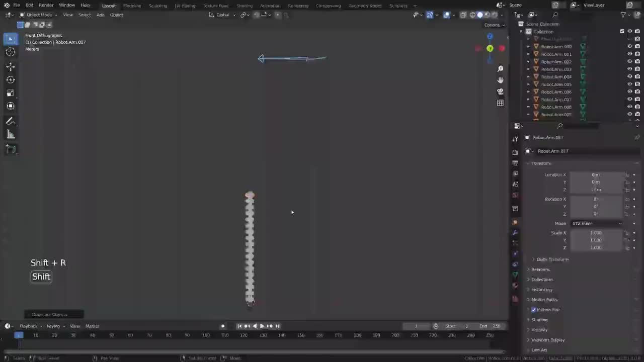Screen dimensions: 644x362
Task: Switch perspective/orthographic with grid icon
Action: point(500,103)
